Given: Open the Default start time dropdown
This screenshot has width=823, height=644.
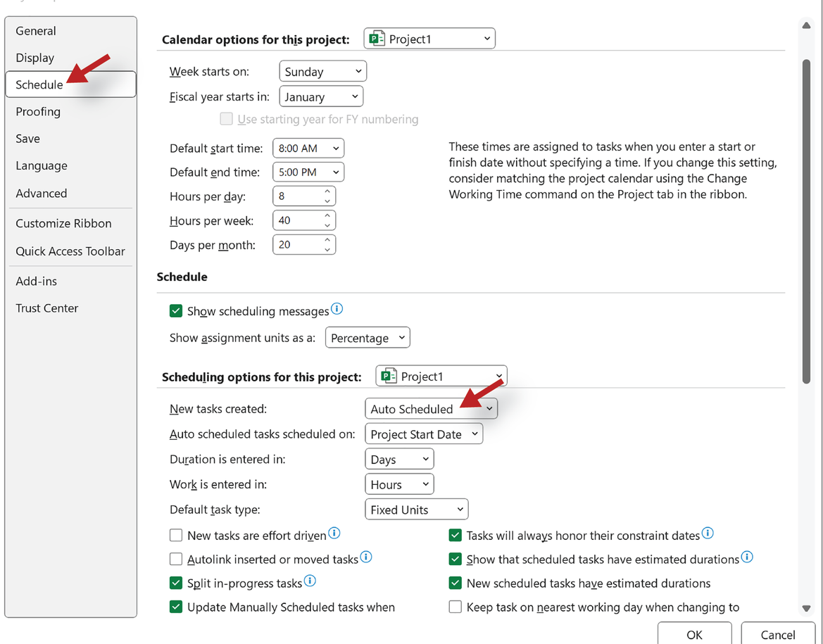Looking at the screenshot, I should [308, 149].
